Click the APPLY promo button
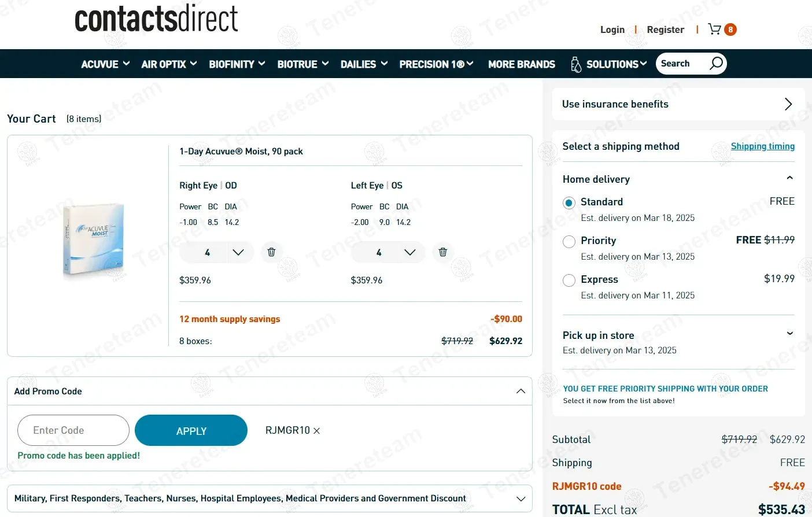Viewport: 812px width, 517px height. pyautogui.click(x=191, y=431)
